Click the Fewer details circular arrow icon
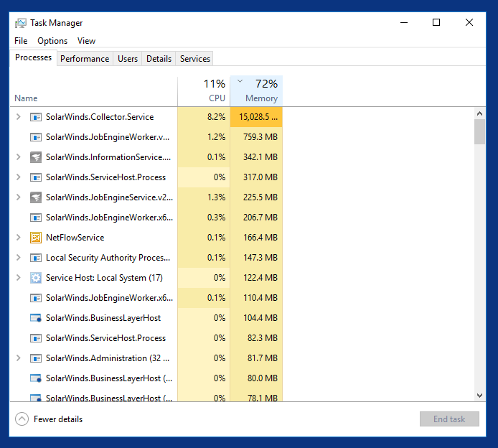The height and width of the screenshot is (448, 498). [22, 419]
